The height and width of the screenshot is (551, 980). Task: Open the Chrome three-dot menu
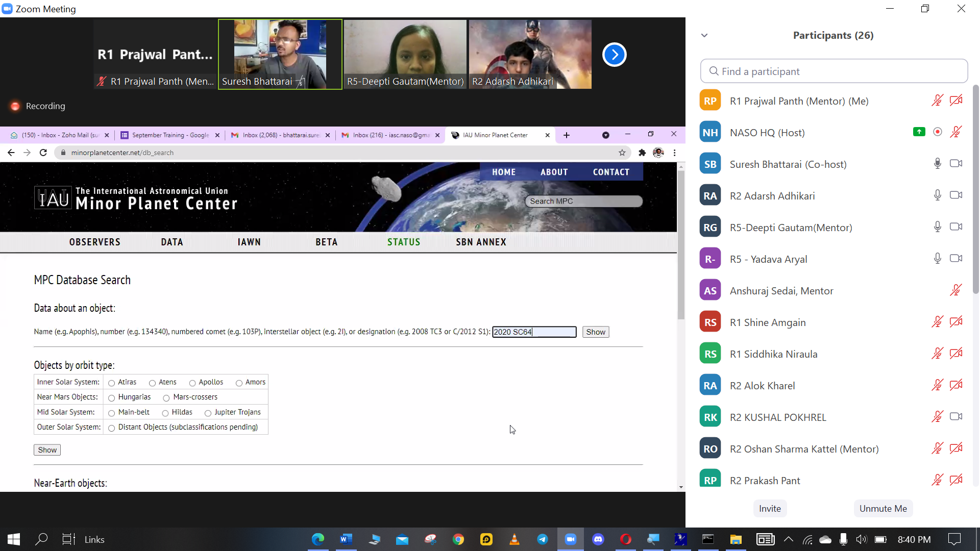tap(675, 153)
